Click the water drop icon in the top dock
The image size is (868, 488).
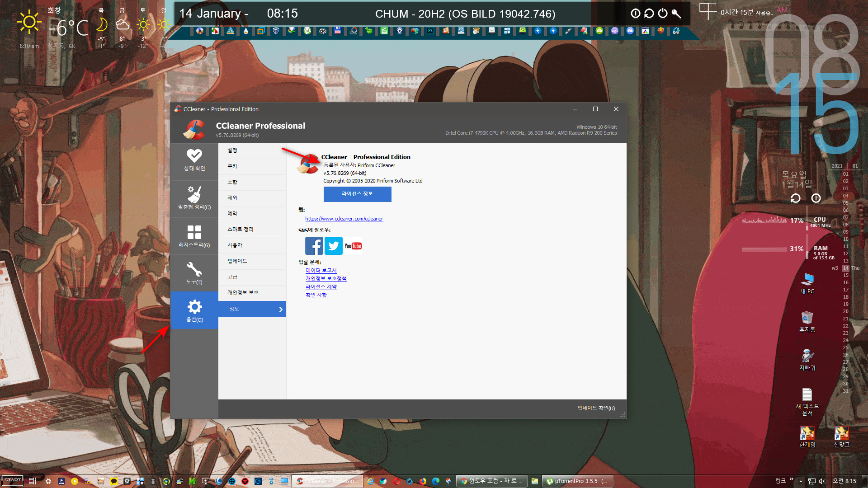(245, 31)
